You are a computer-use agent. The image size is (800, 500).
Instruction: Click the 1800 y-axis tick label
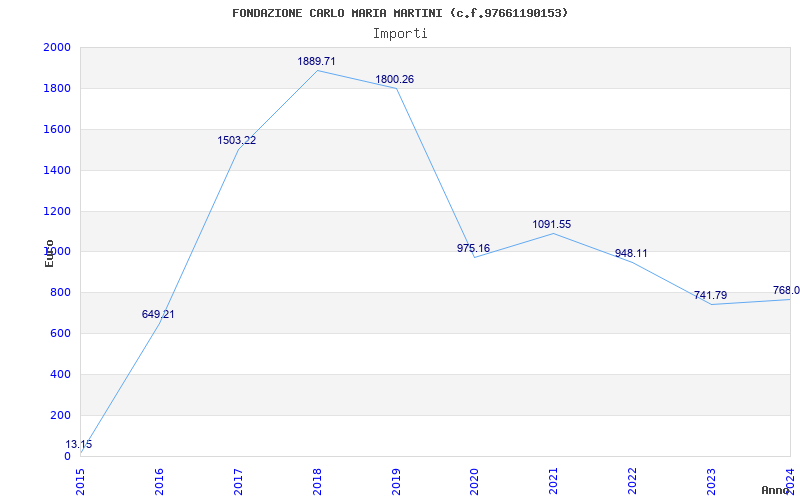(x=57, y=89)
